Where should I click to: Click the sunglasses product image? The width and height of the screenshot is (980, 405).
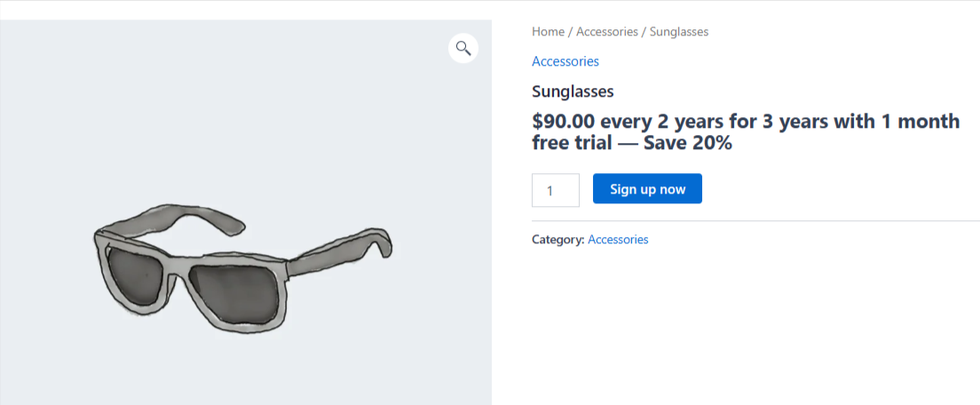(x=246, y=212)
